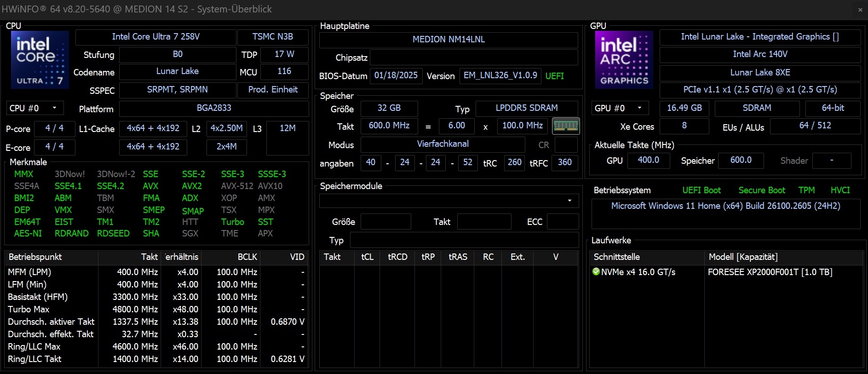Select the LFM (Min) operating point row
Image resolution: width=868 pixels, height=374 pixels.
156,285
